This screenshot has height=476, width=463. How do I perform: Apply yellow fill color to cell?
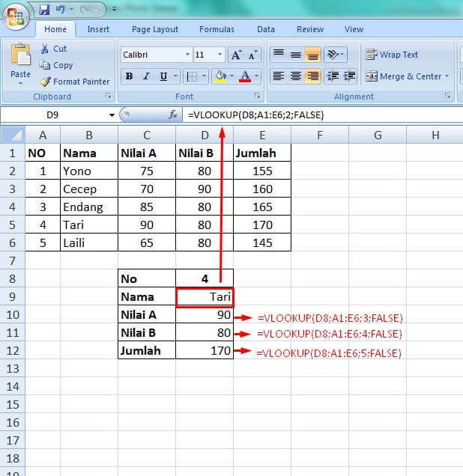(220, 76)
